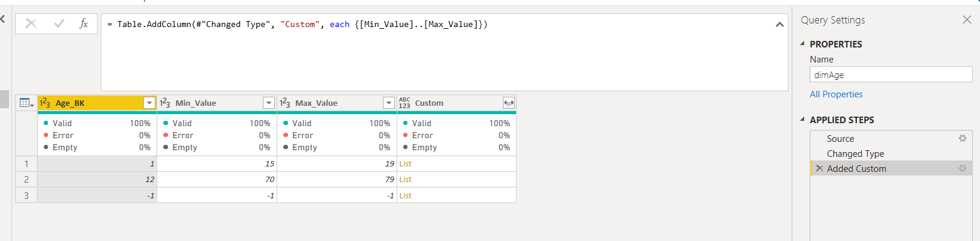This screenshot has height=241, width=980.
Task: Confirm formula with the checkmark icon
Action: click(59, 24)
